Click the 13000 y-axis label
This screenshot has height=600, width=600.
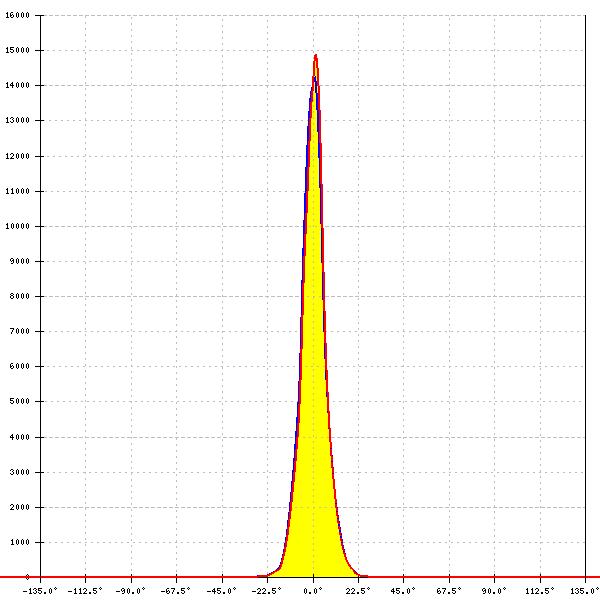(x=18, y=121)
